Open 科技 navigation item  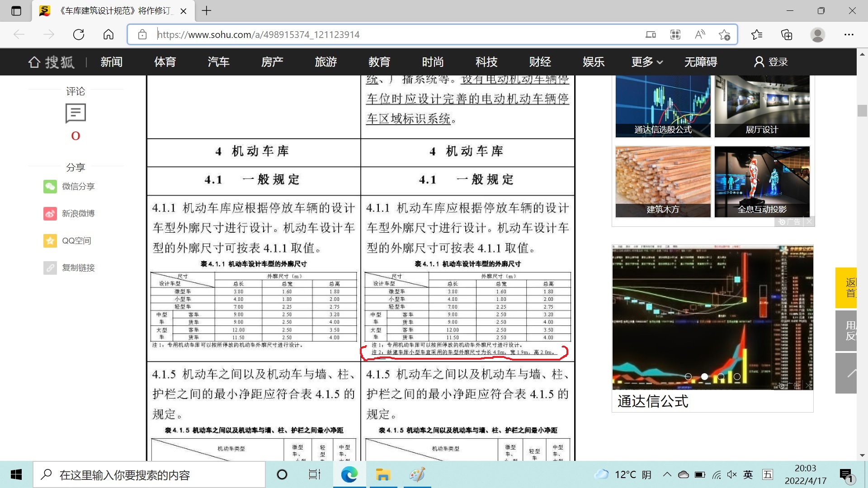click(x=486, y=62)
